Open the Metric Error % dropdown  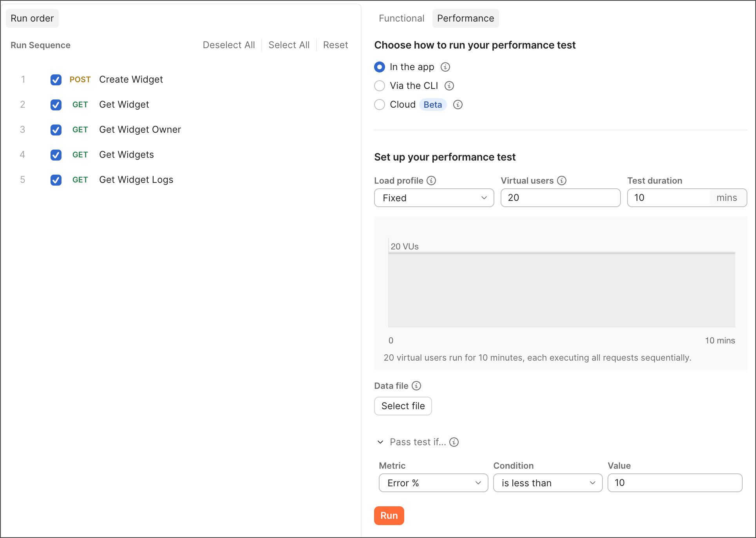point(434,483)
